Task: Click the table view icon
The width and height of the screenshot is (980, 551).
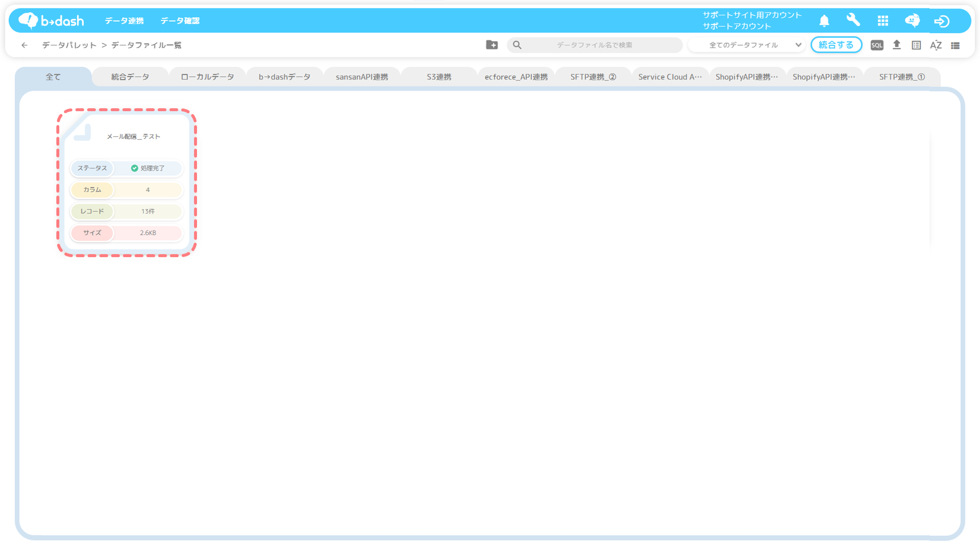Action: pyautogui.click(x=916, y=45)
